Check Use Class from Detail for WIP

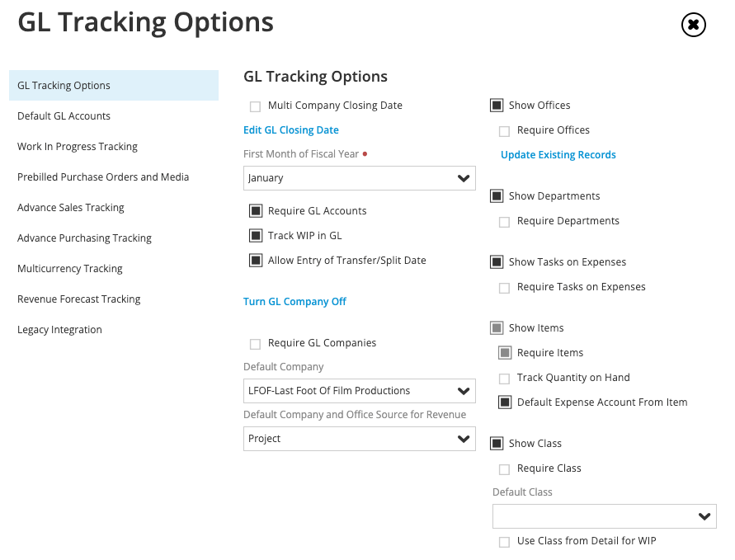click(504, 542)
